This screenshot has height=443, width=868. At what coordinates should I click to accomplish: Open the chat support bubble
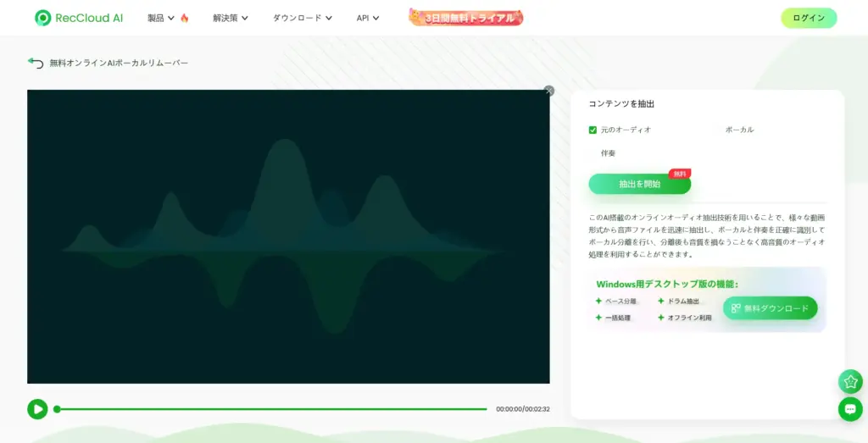pos(850,409)
